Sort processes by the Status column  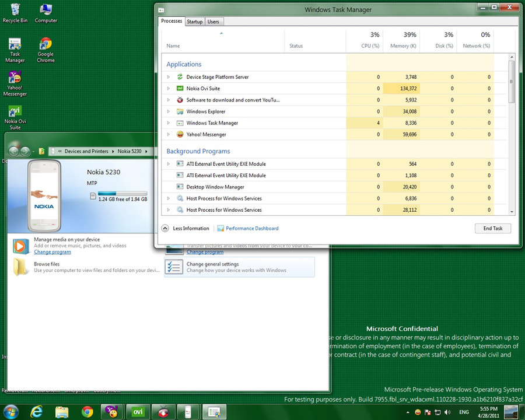click(x=315, y=41)
